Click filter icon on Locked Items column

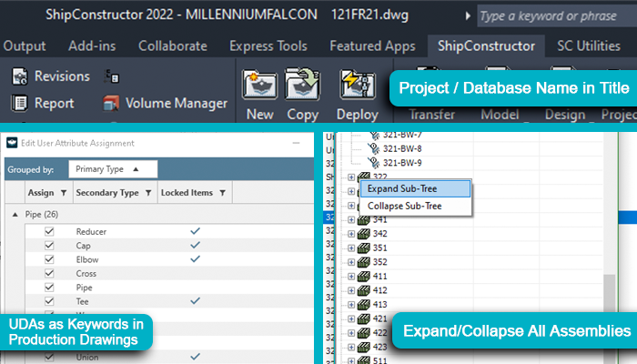pos(222,193)
